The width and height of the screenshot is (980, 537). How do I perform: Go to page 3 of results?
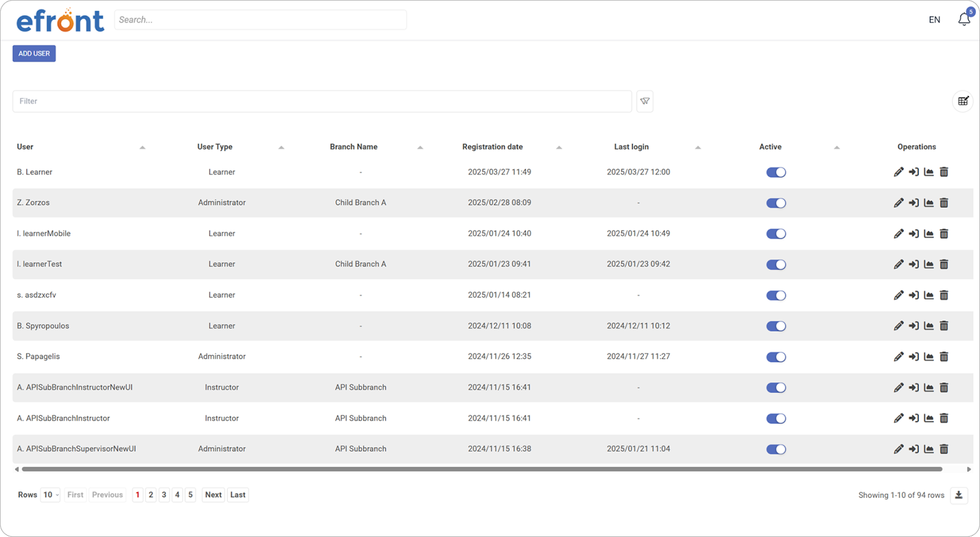164,495
